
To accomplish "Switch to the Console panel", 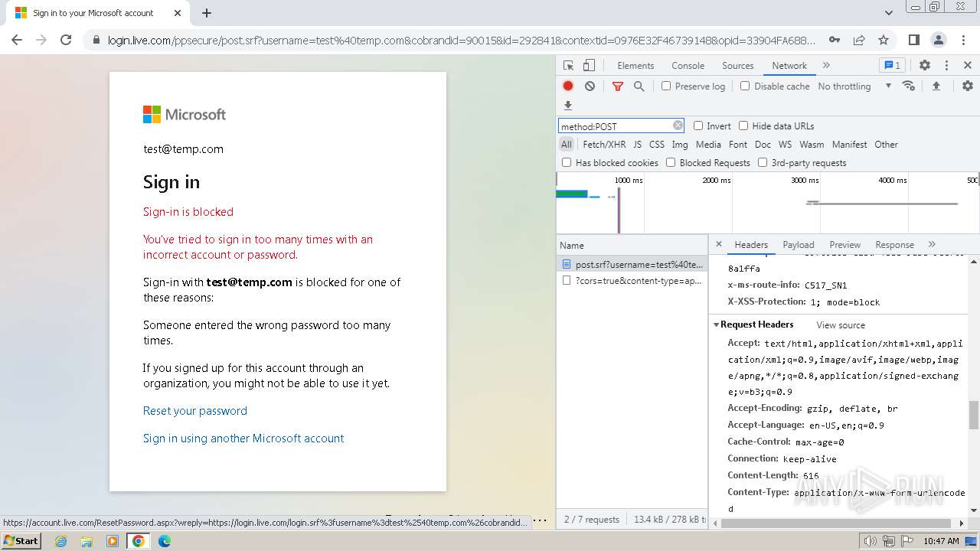I will 688,66.
